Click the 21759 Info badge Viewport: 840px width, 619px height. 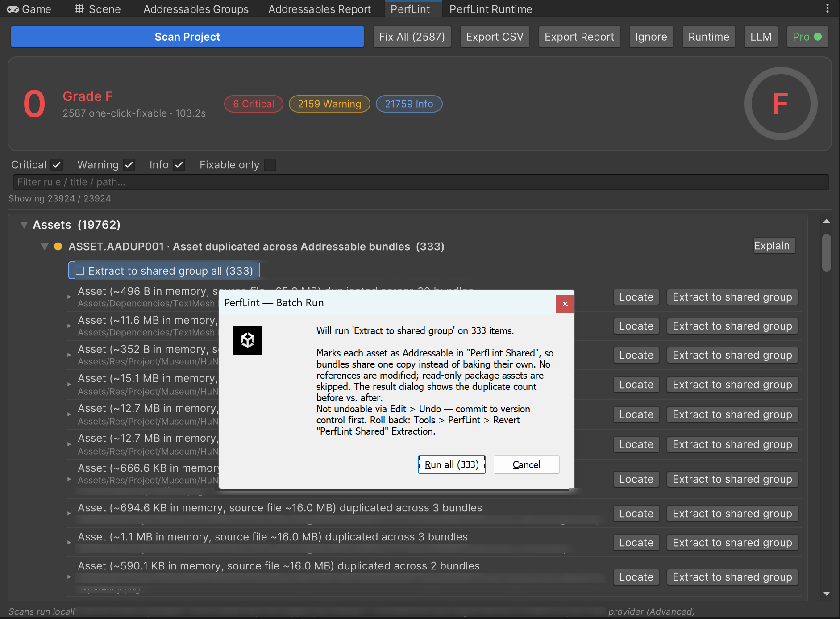tap(409, 104)
